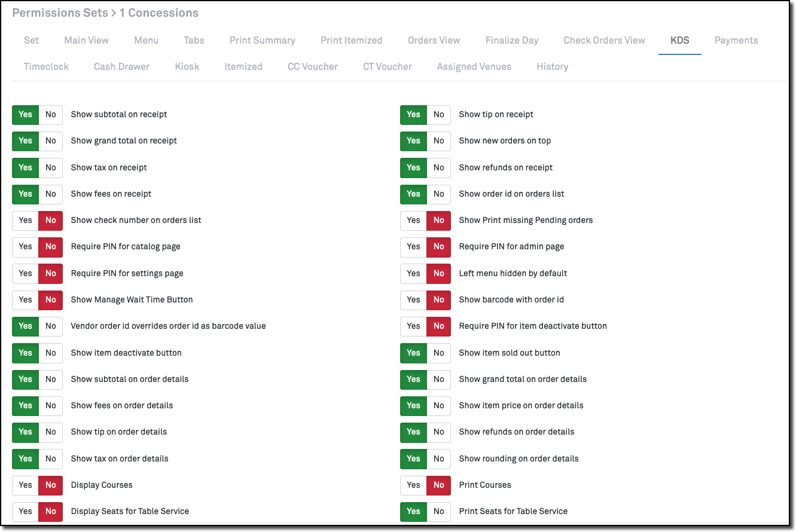Enable 'Require PIN for catalog page' with Yes
Screen dimensions: 796x532
coord(25,246)
